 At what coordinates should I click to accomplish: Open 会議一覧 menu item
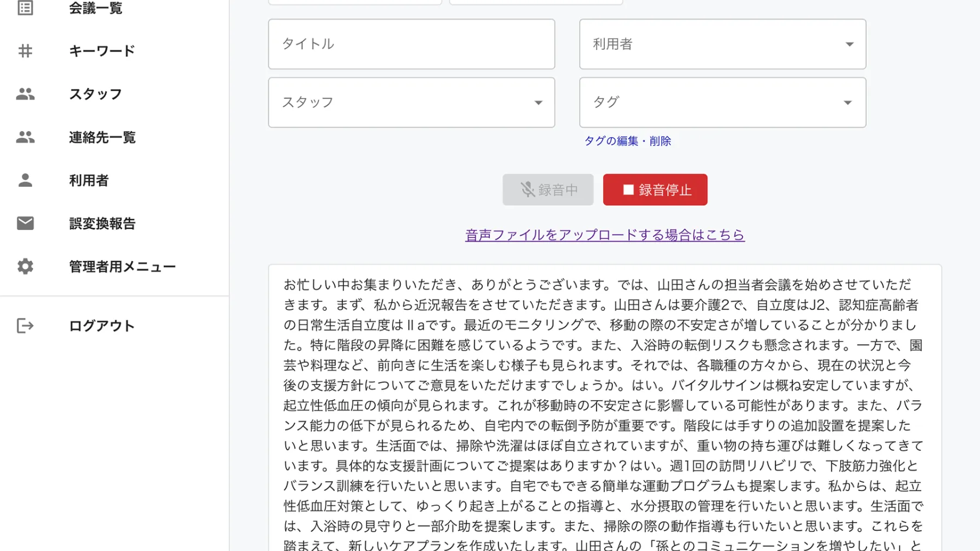[95, 8]
